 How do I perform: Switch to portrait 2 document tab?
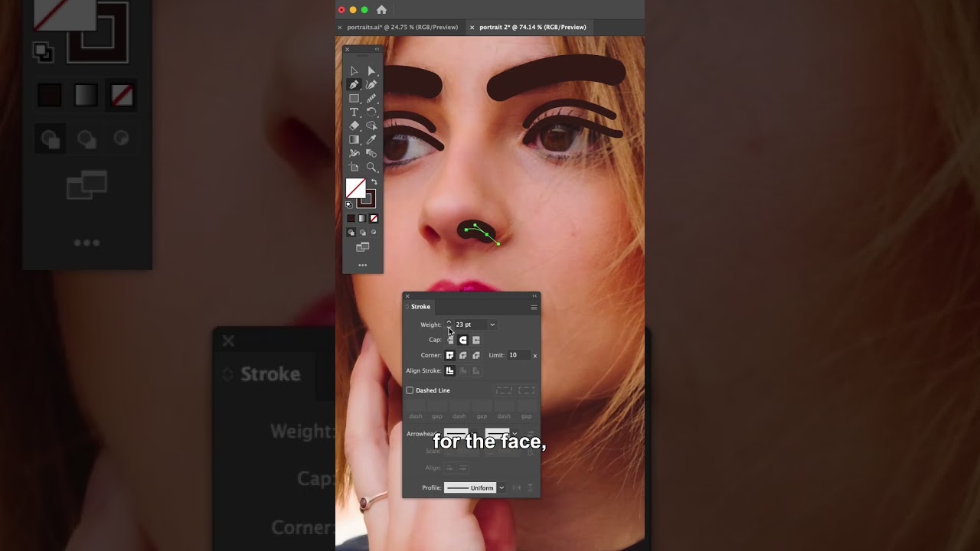pos(533,28)
